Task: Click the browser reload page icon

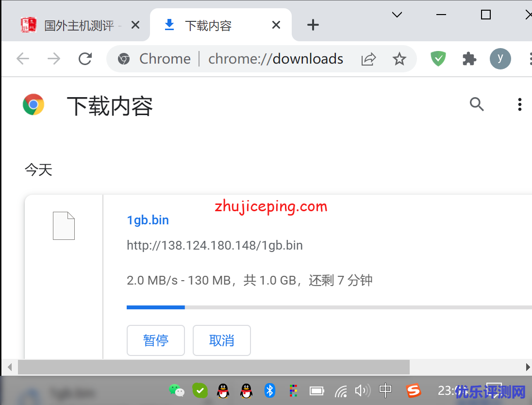Action: click(x=85, y=59)
